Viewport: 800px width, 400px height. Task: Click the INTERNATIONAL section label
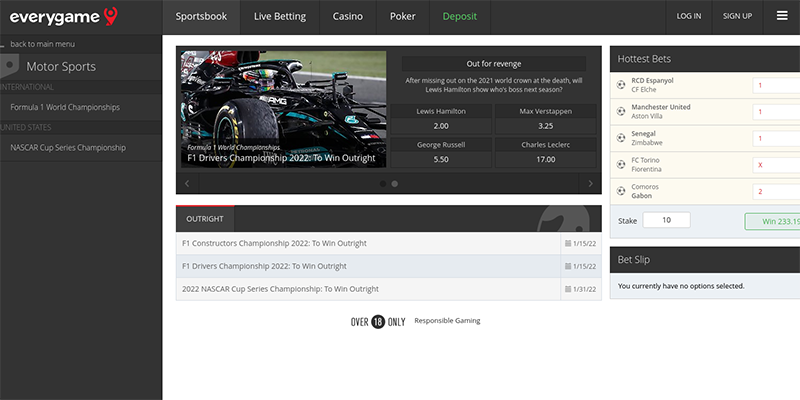pyautogui.click(x=27, y=87)
